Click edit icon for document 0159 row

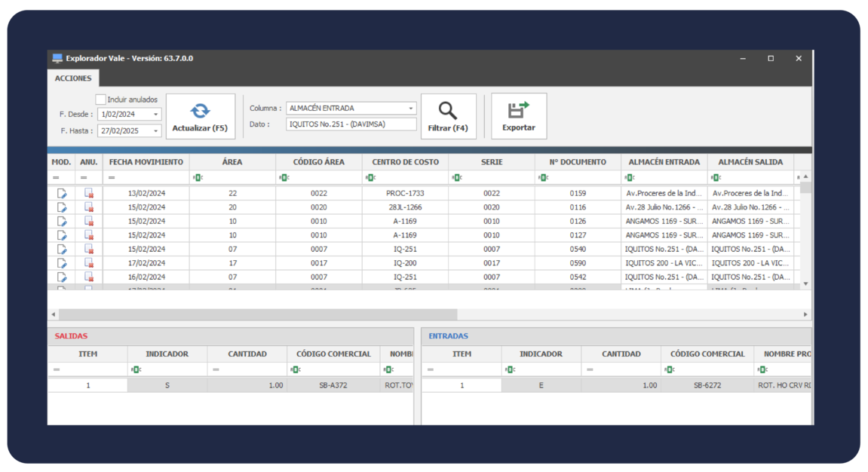62,194
